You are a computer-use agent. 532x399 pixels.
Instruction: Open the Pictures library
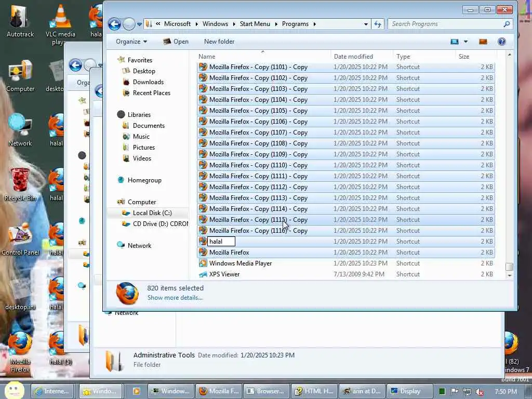coord(144,147)
